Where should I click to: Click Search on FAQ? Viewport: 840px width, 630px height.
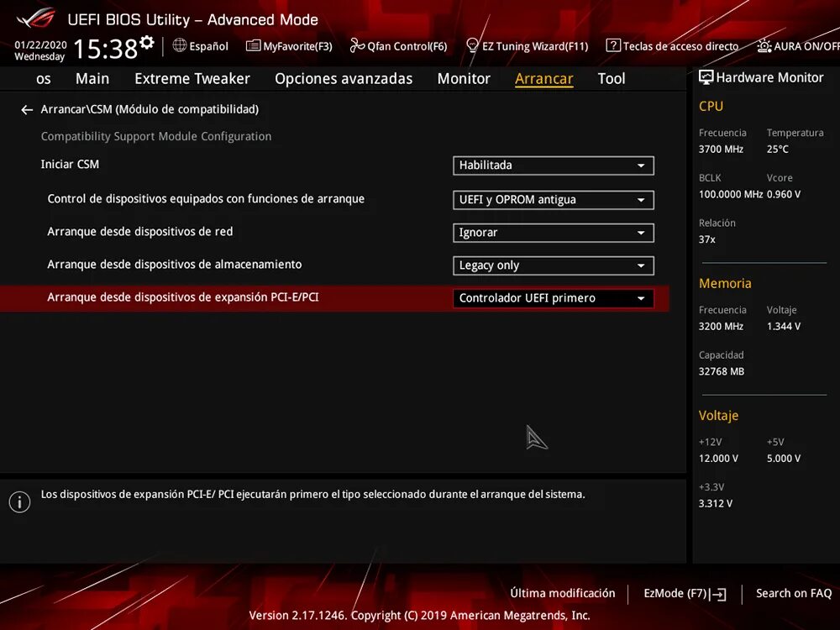click(794, 594)
